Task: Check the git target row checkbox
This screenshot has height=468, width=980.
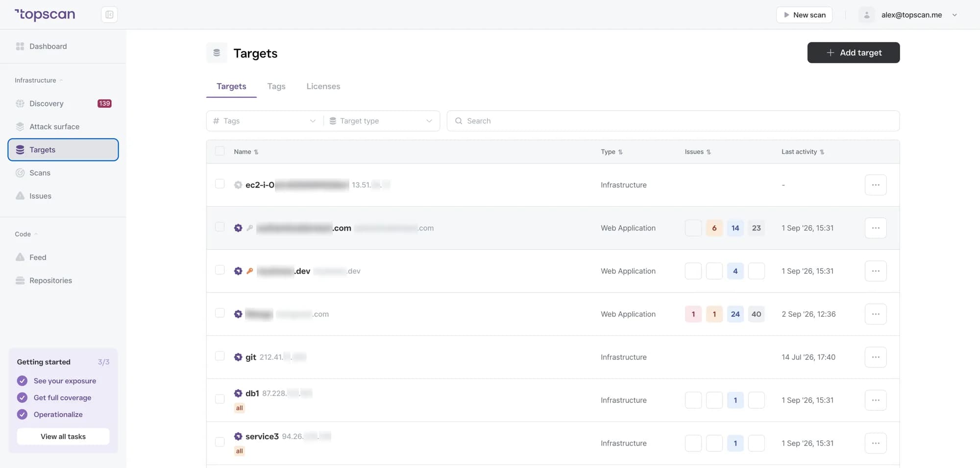Action: pyautogui.click(x=220, y=356)
